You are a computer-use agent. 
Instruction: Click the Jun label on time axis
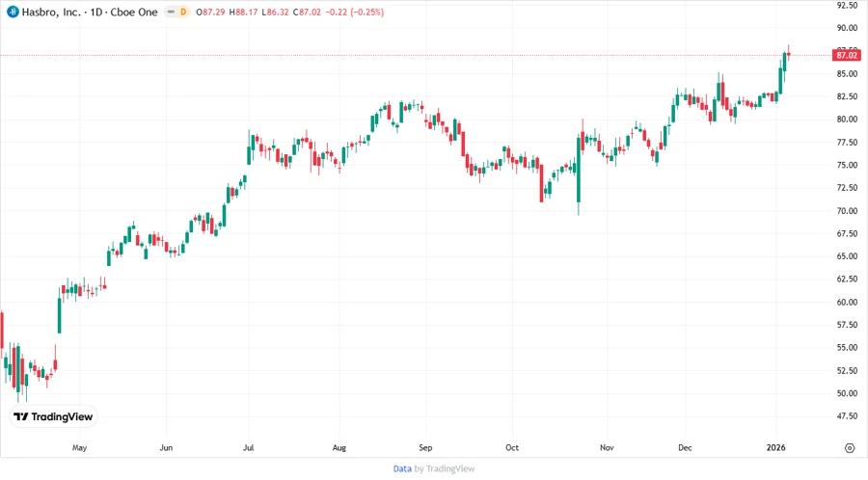click(x=166, y=447)
